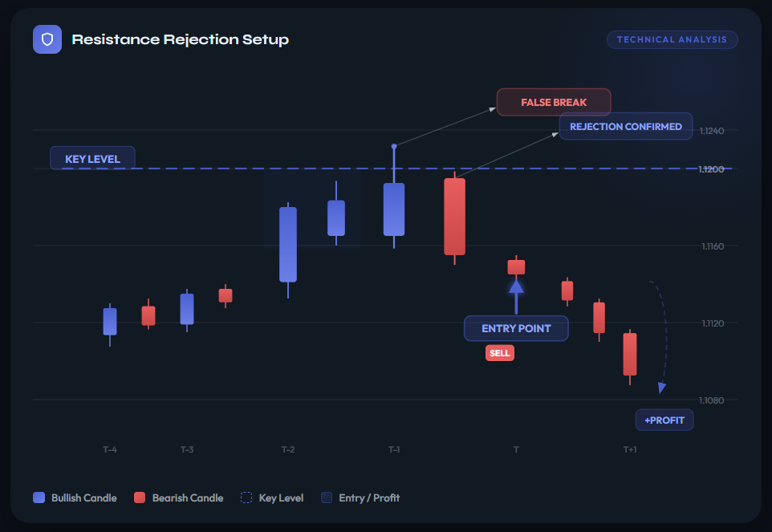The width and height of the screenshot is (772, 532).
Task: Click the Resistance Rejection Setup title
Action: pyautogui.click(x=180, y=39)
